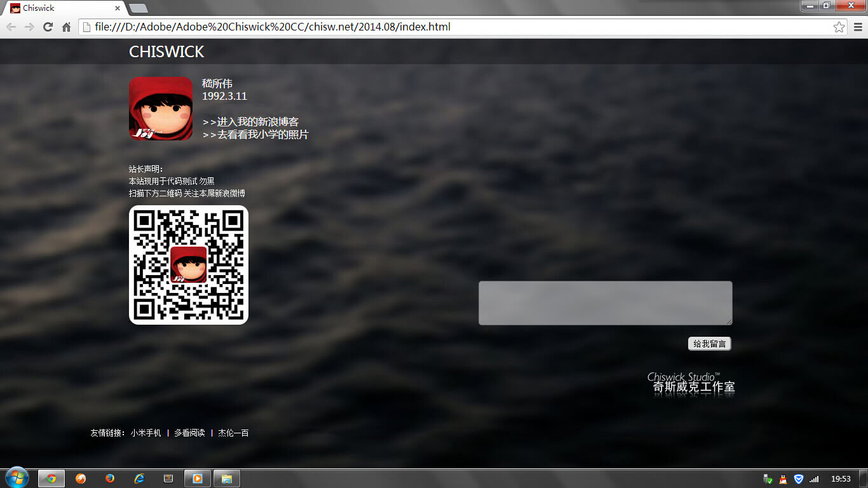Open the 进入我的新浪博客 link
Screen dimensions: 868x488
tap(250, 122)
